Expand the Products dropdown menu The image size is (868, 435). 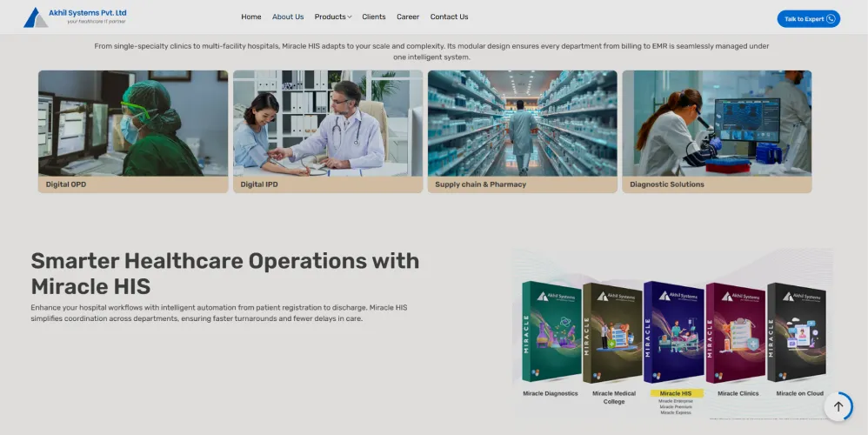click(x=333, y=17)
